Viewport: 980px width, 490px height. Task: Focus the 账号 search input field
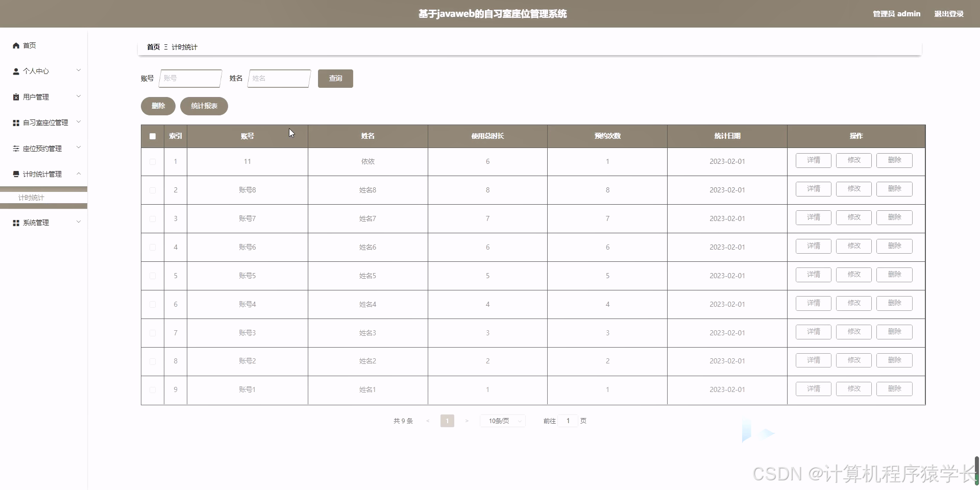[190, 79]
